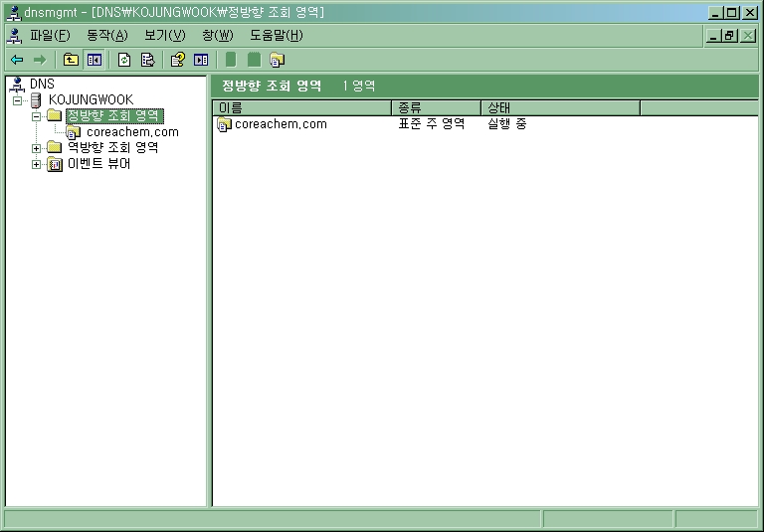Minimize the inner MDI console window
Image resolution: width=764 pixels, height=532 pixels.
click(713, 36)
